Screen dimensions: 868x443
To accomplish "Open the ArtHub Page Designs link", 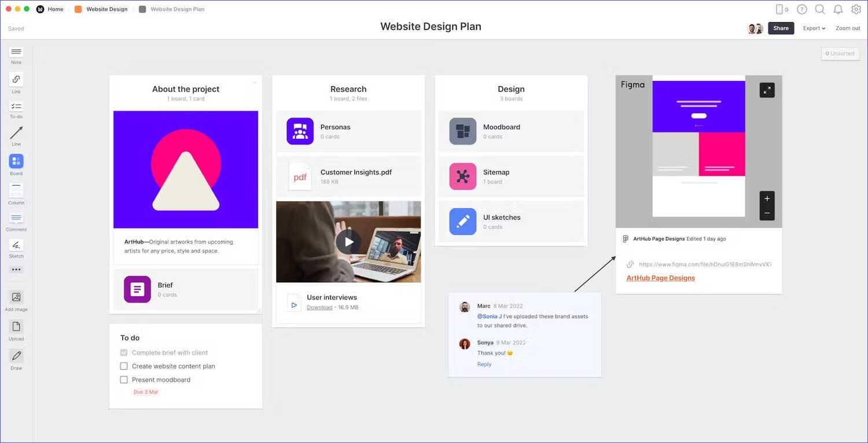I will click(660, 278).
